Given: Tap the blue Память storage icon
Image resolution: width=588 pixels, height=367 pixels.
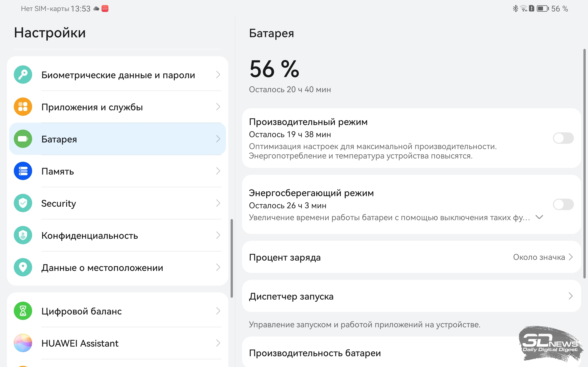Looking at the screenshot, I should pyautogui.click(x=23, y=171).
